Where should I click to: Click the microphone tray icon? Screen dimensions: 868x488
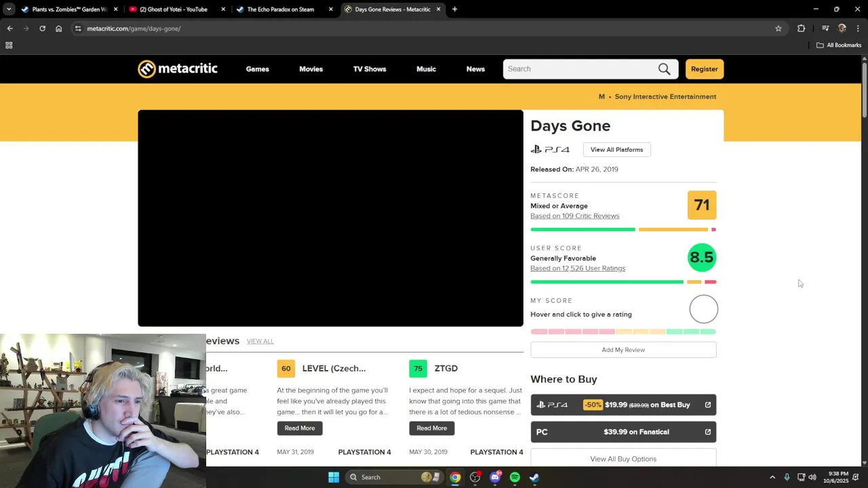tap(787, 477)
